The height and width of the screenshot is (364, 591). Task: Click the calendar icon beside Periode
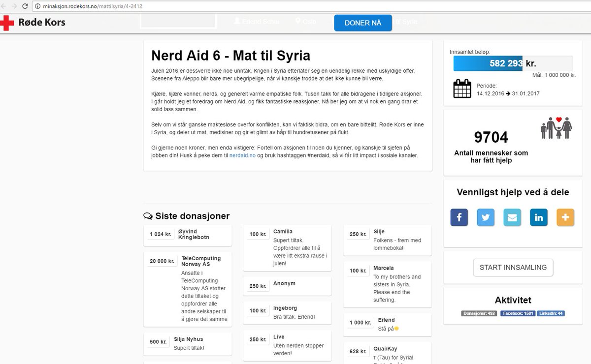461,89
